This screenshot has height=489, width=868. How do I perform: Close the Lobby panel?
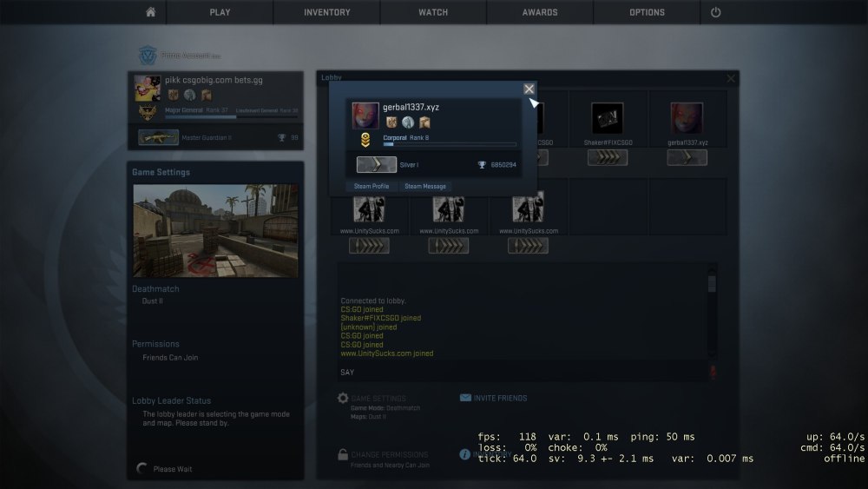731,79
